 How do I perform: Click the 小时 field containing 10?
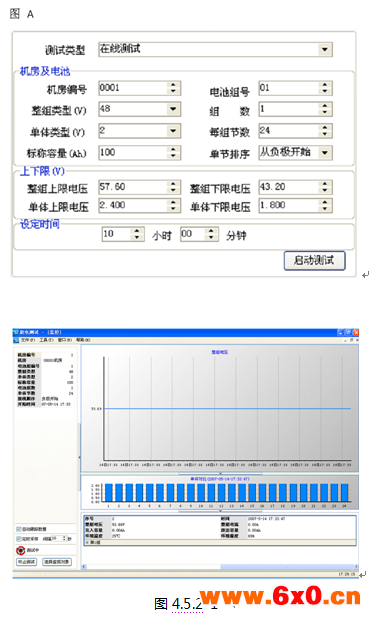pyautogui.click(x=123, y=234)
